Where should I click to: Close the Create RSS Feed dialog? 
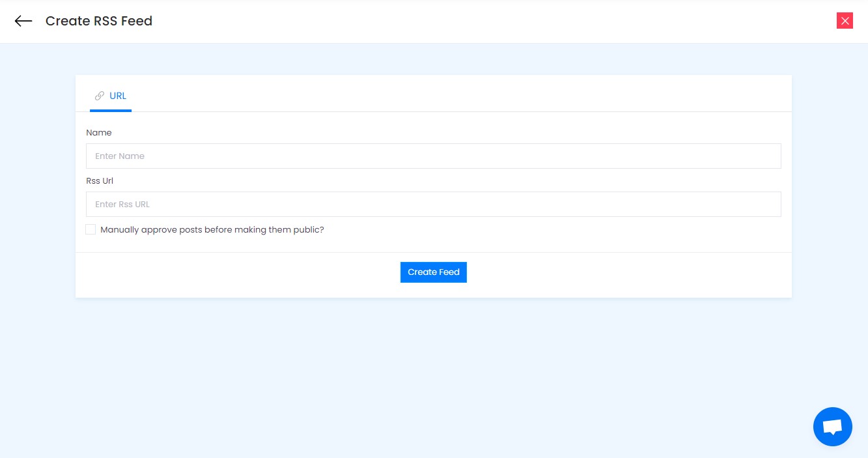pos(845,21)
